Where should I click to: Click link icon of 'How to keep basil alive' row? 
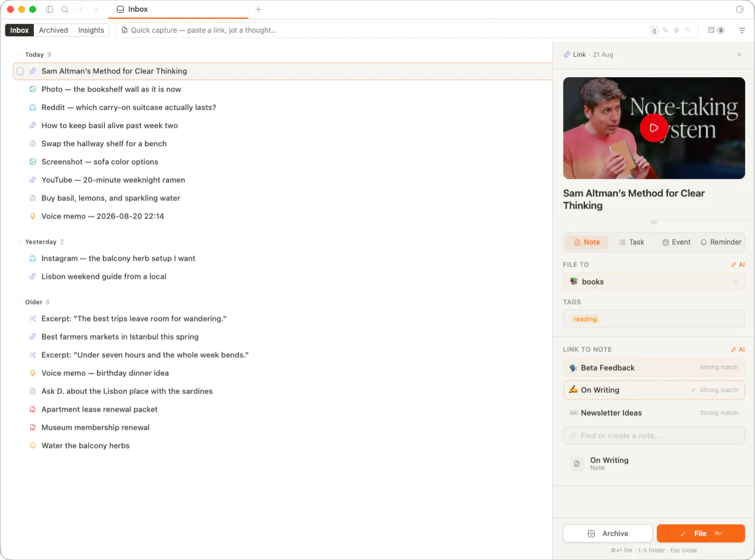coord(33,126)
